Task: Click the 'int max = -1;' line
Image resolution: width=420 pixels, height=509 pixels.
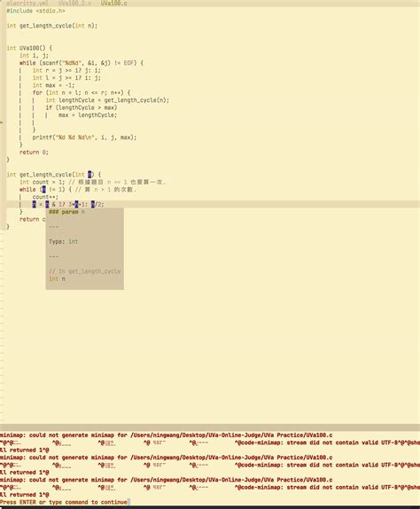Action: click(53, 85)
